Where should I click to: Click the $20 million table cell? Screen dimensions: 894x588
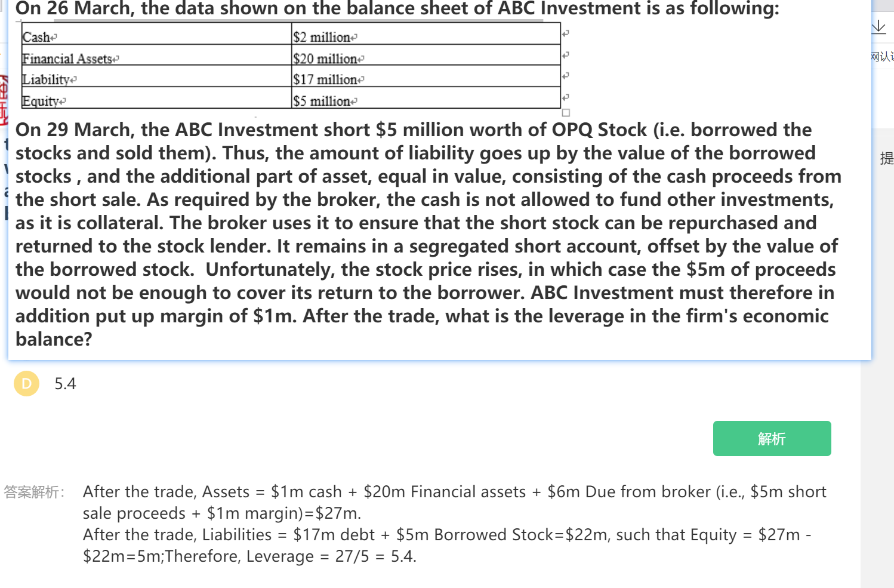[426, 55]
